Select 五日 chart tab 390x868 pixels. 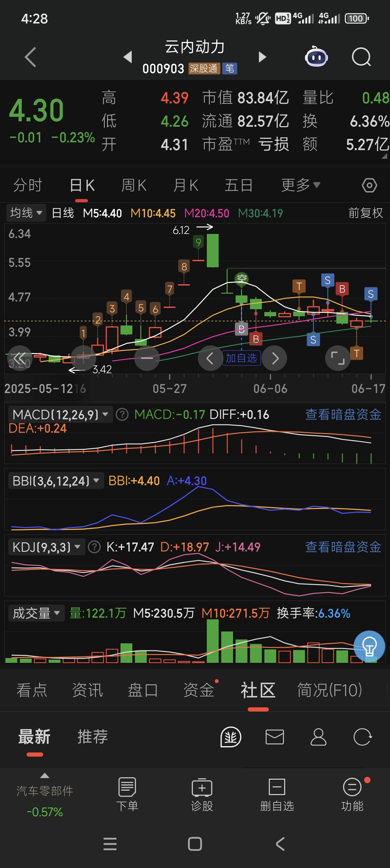[x=238, y=185]
